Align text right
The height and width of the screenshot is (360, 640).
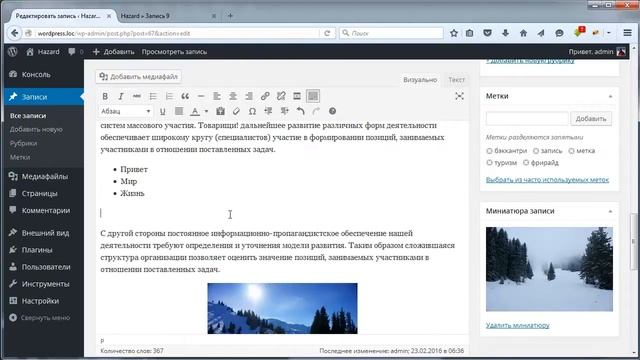pos(249,96)
